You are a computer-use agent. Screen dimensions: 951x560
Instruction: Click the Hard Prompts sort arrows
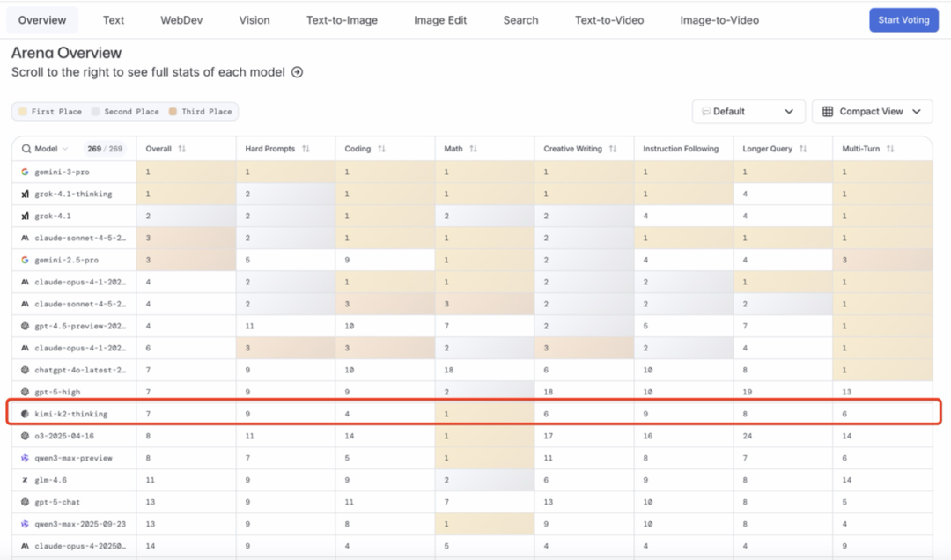click(x=306, y=149)
